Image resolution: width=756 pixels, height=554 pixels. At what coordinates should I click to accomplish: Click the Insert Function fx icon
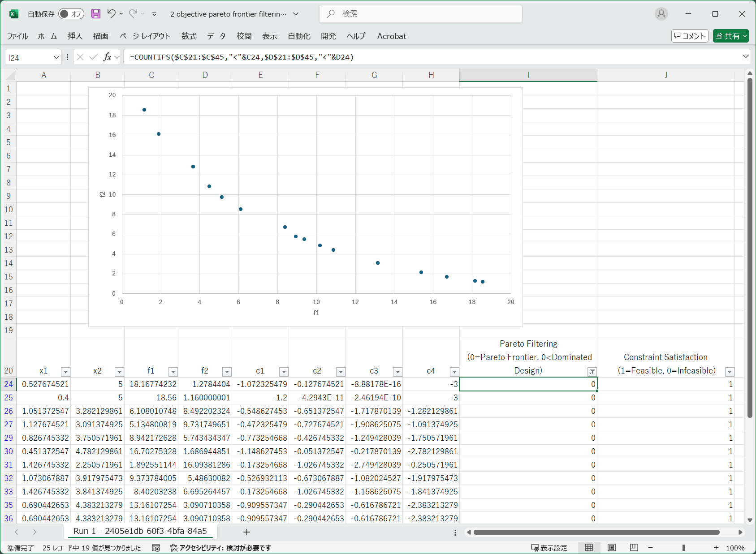[107, 57]
